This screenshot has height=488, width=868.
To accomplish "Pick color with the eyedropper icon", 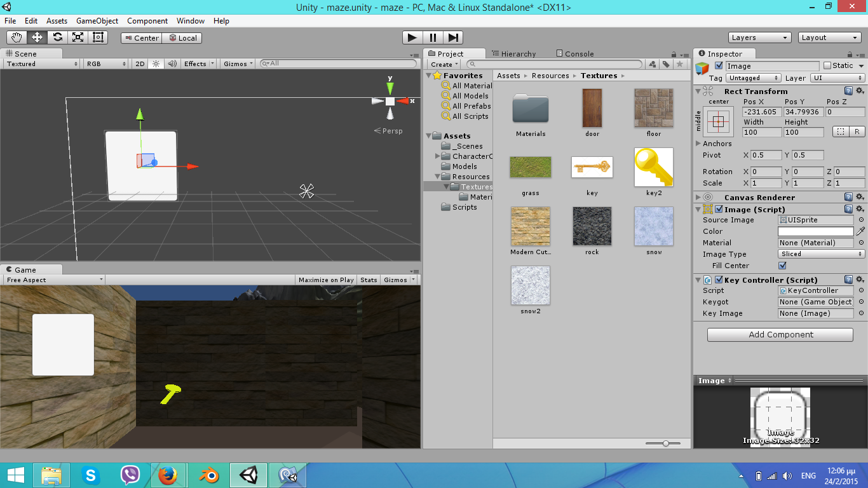I will pos(861,231).
